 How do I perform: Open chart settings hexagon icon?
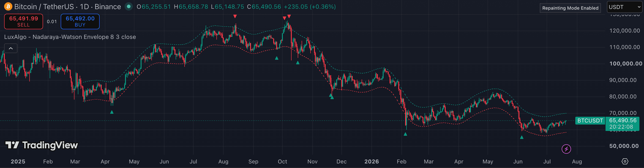pos(625,161)
